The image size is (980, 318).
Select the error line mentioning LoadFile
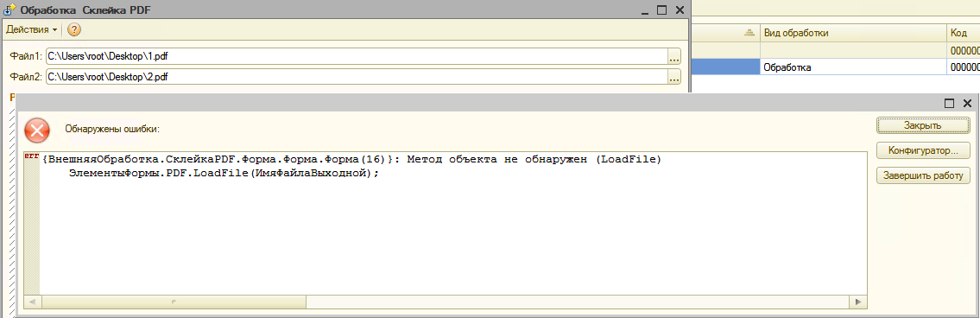click(x=352, y=160)
